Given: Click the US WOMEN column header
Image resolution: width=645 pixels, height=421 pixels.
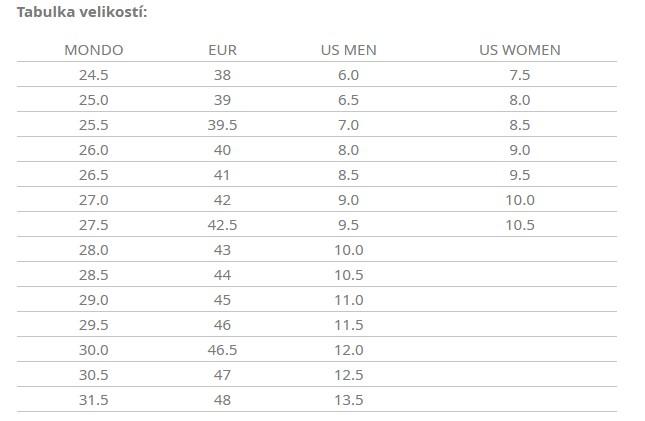Looking at the screenshot, I should click(520, 50).
